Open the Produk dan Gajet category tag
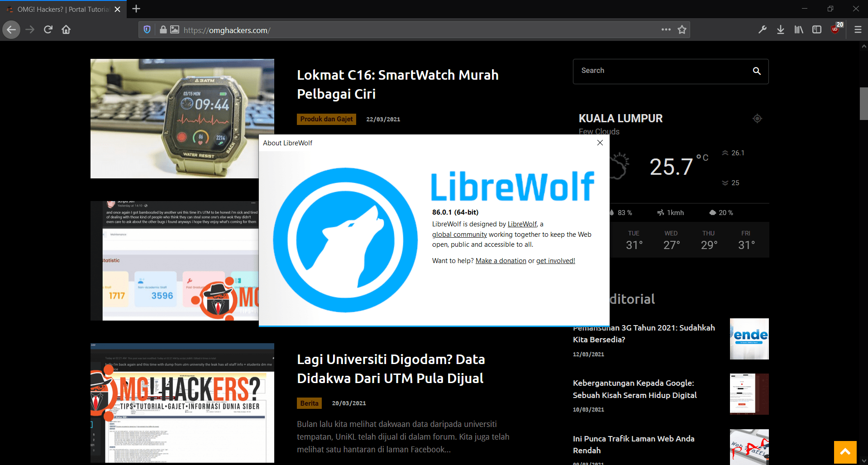The height and width of the screenshot is (465, 868). [326, 119]
